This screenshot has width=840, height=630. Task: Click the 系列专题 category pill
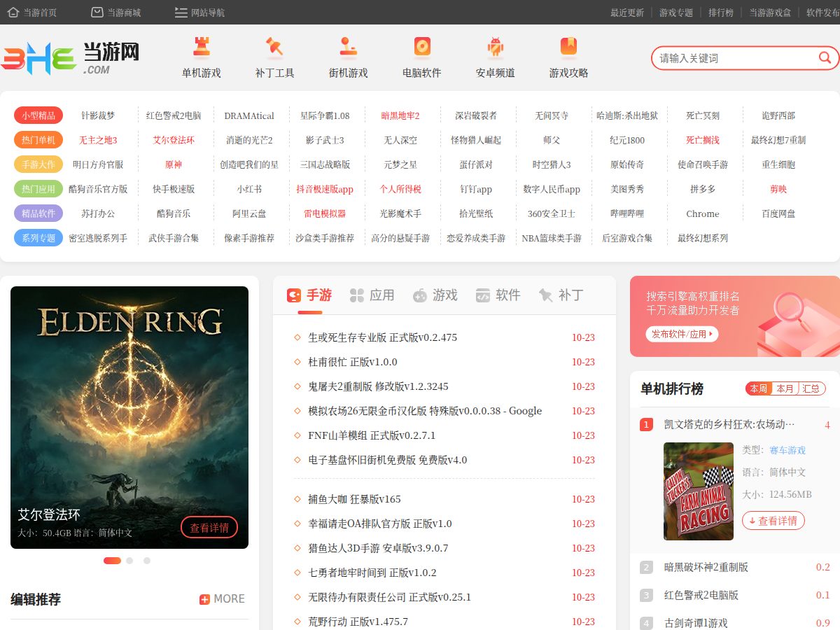click(x=38, y=238)
